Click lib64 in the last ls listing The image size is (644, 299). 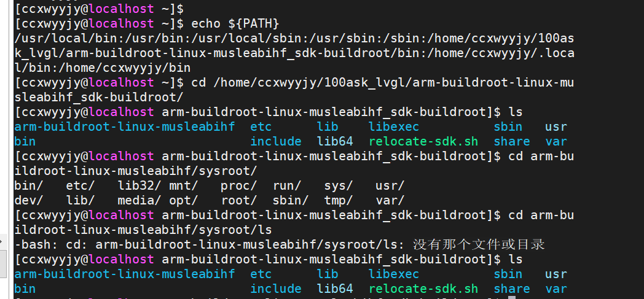tap(335, 289)
